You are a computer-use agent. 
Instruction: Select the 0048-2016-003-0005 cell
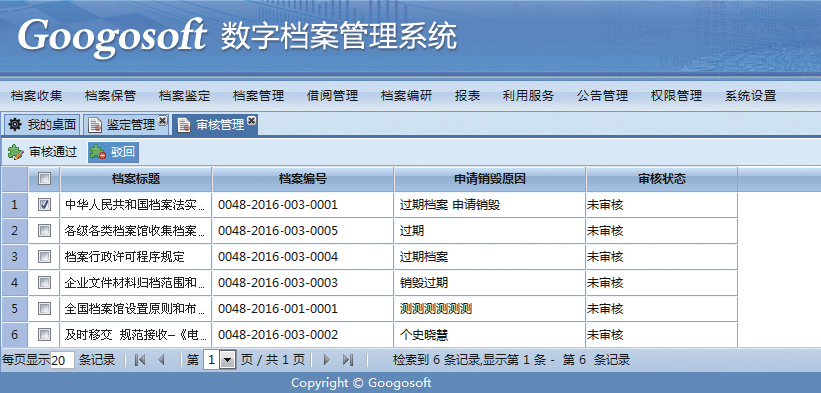303,230
